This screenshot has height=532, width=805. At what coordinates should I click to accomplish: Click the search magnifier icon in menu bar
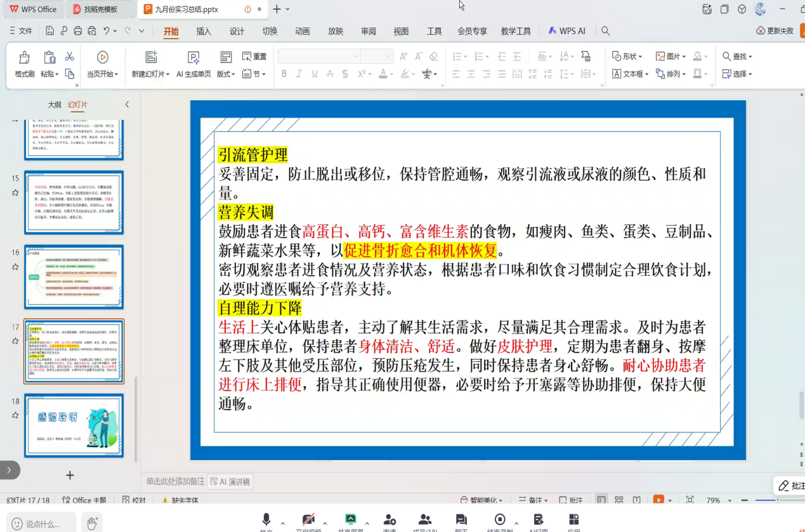point(605,31)
